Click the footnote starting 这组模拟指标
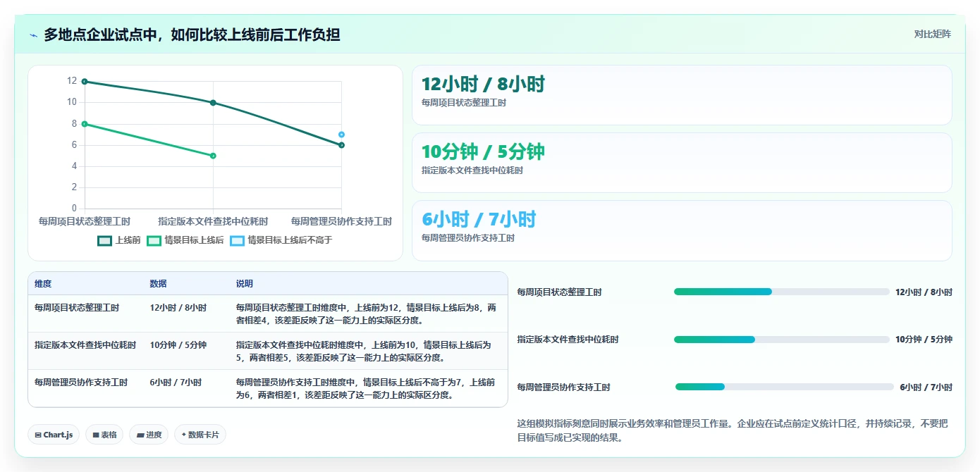Viewport: 980px width, 472px height. point(733,431)
